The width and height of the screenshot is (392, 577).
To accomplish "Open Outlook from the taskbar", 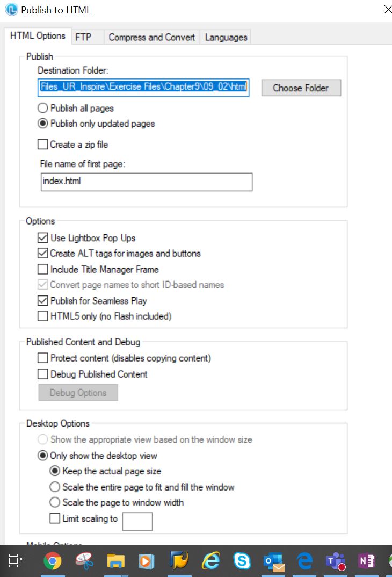I will click(x=274, y=561).
